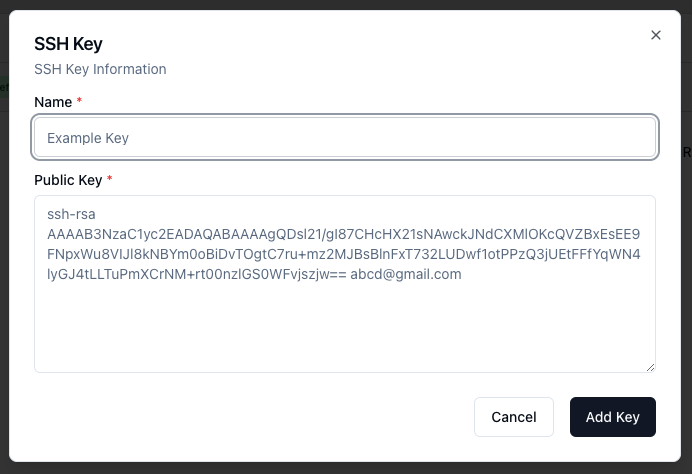Screen dimensions: 692x474
Task: Click inside the Public Key text area
Action: (x=345, y=284)
